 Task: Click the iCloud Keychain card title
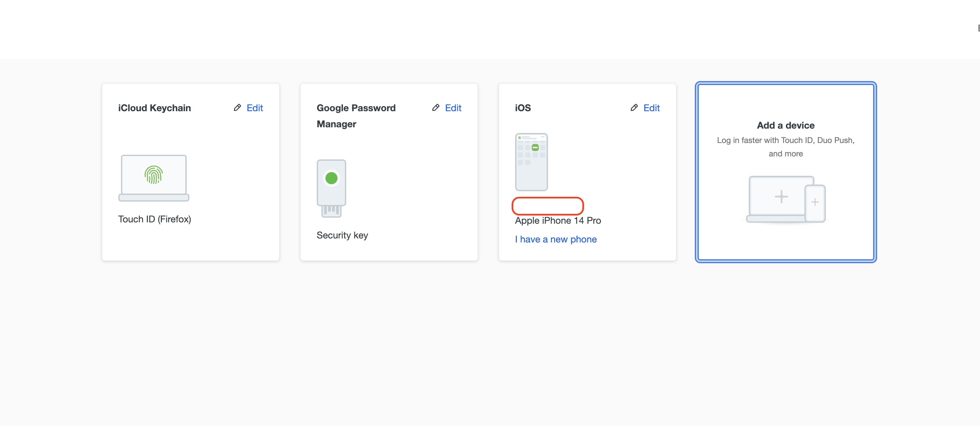tap(155, 108)
